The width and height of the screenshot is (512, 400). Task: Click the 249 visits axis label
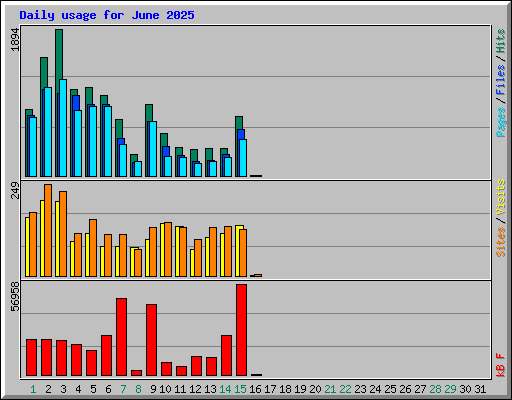click(x=15, y=190)
